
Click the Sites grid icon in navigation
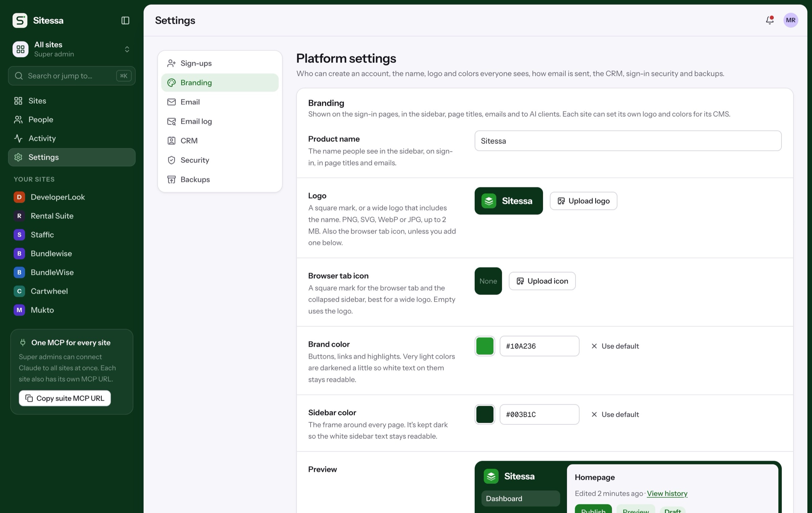(x=18, y=101)
